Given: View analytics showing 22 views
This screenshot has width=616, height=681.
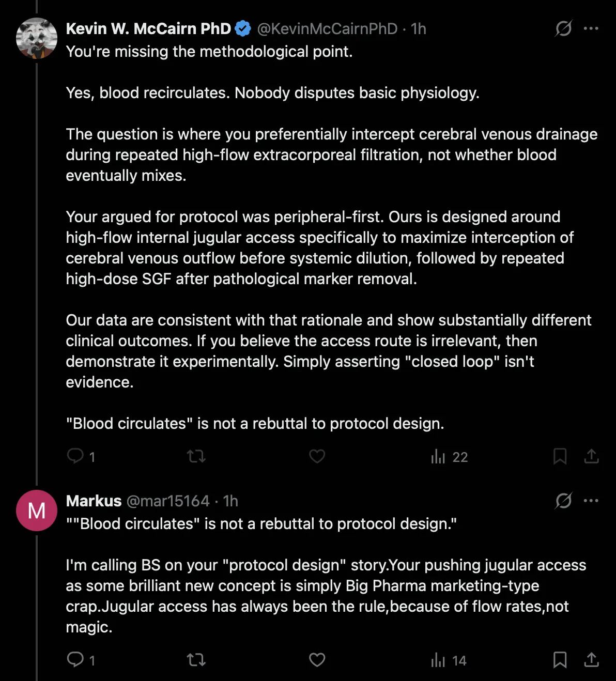Looking at the screenshot, I should [x=449, y=457].
